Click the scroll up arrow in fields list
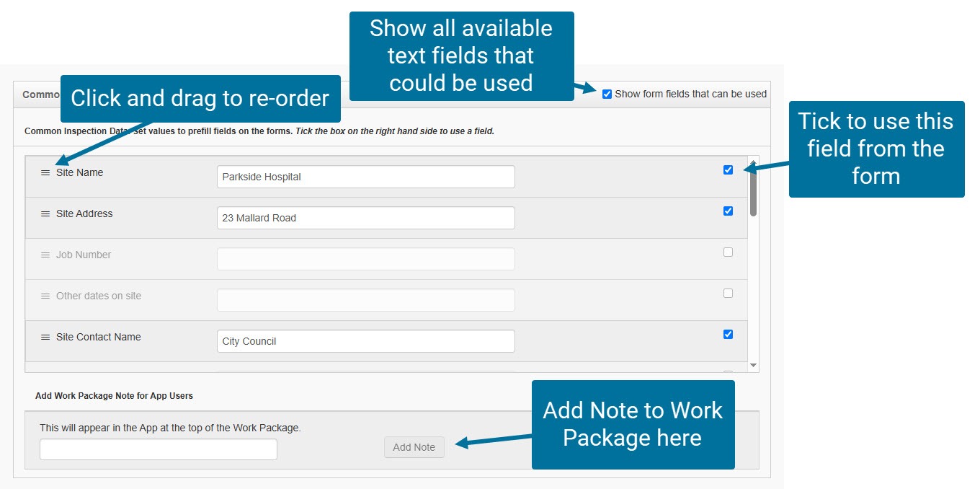Image resolution: width=980 pixels, height=489 pixels. pos(753,162)
